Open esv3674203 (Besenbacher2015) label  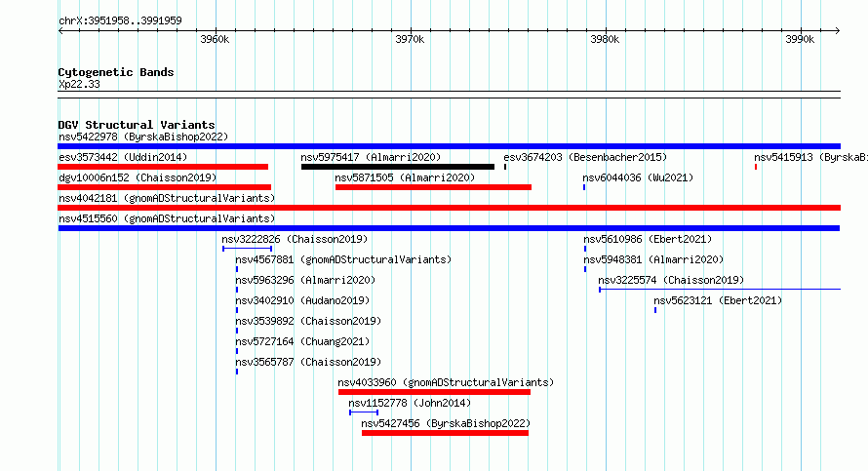(585, 157)
